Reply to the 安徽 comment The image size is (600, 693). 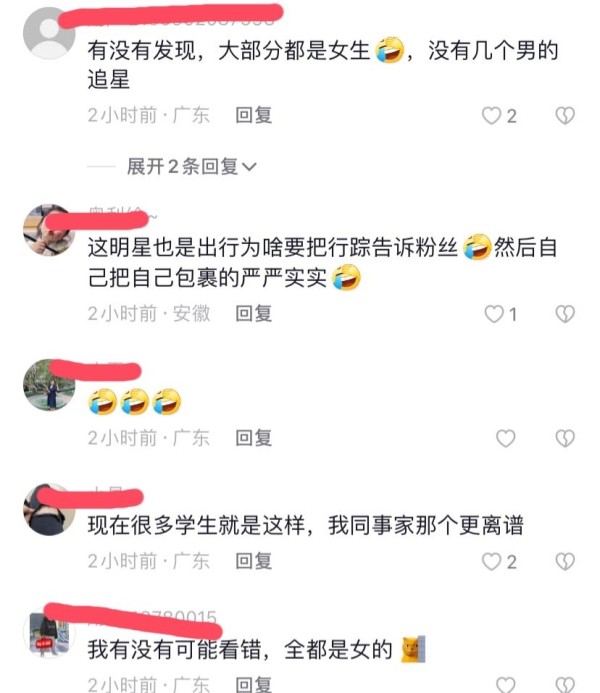pos(254,314)
